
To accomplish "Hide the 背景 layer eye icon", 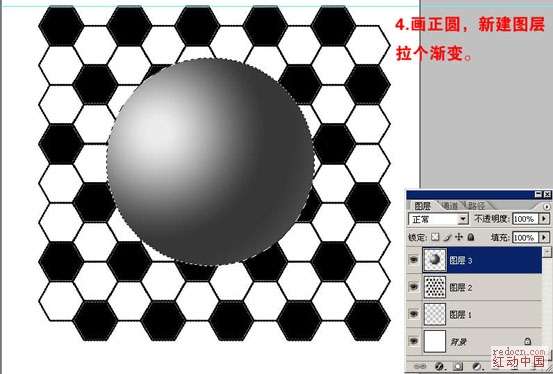I will (414, 341).
